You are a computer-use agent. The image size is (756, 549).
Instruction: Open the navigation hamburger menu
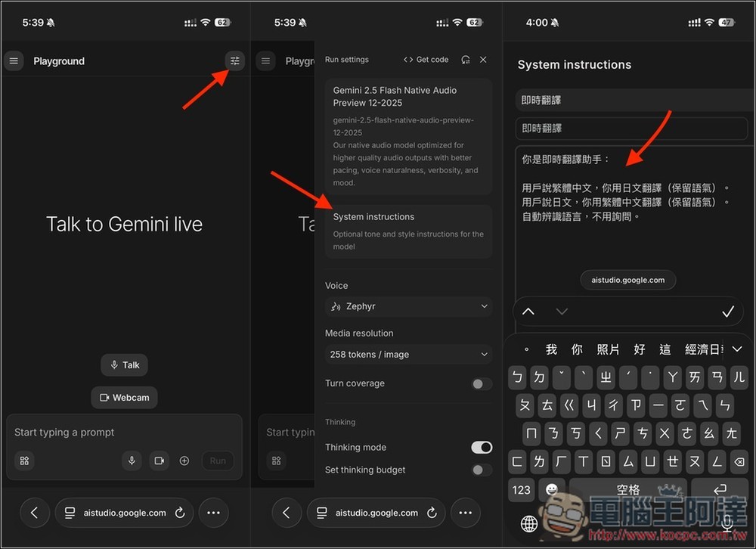pos(14,60)
